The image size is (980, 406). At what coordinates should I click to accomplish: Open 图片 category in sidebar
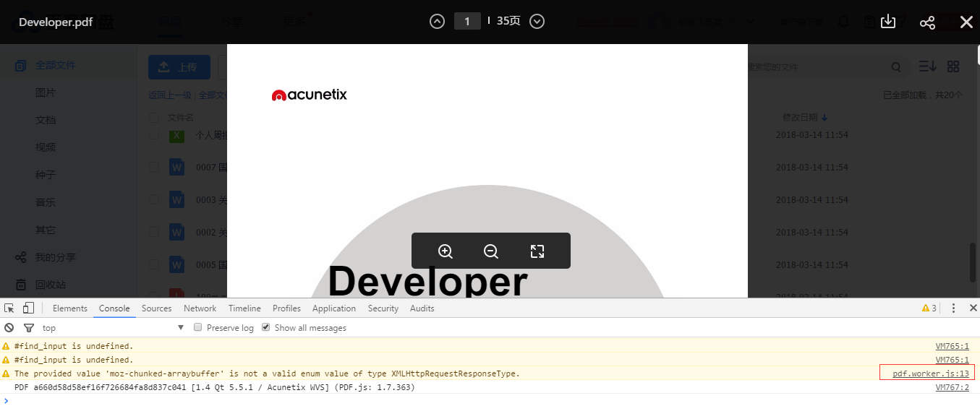(46, 92)
